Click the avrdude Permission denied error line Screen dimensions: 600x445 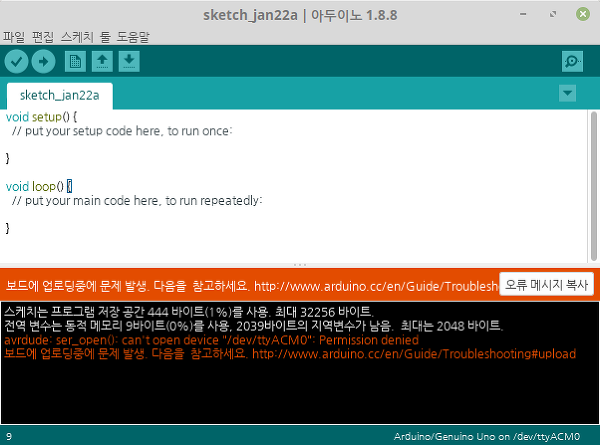tap(211, 340)
